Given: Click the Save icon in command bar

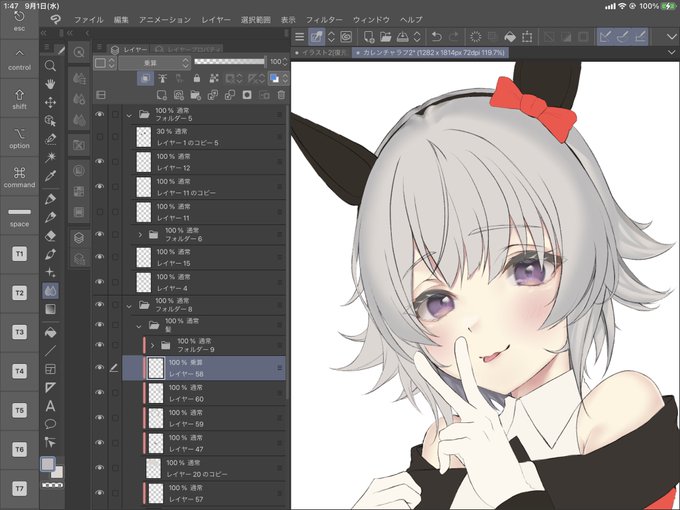Looking at the screenshot, I should tap(402, 37).
